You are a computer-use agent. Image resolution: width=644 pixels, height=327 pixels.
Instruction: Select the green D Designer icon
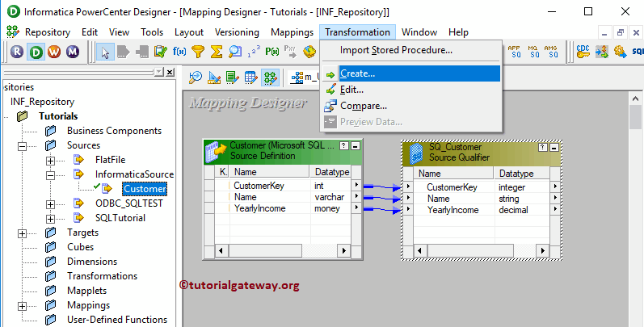click(x=36, y=52)
